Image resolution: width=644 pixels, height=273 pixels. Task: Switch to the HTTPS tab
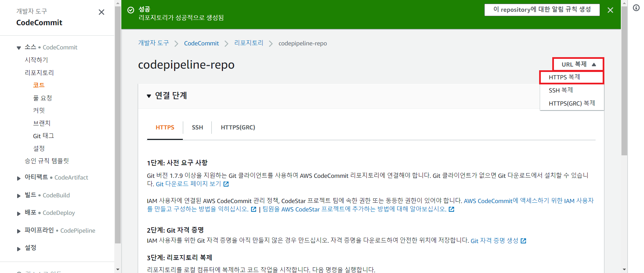(x=165, y=127)
